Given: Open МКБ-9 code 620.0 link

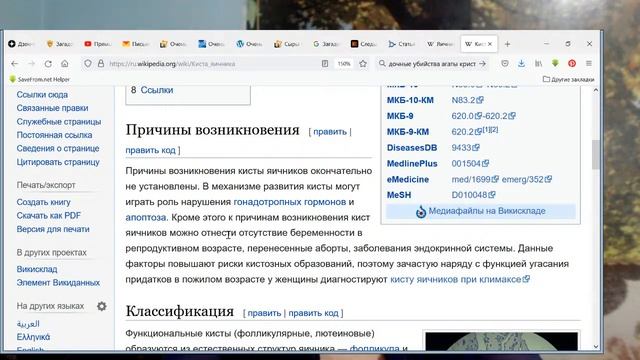Looking at the screenshot, I should click(466, 116).
